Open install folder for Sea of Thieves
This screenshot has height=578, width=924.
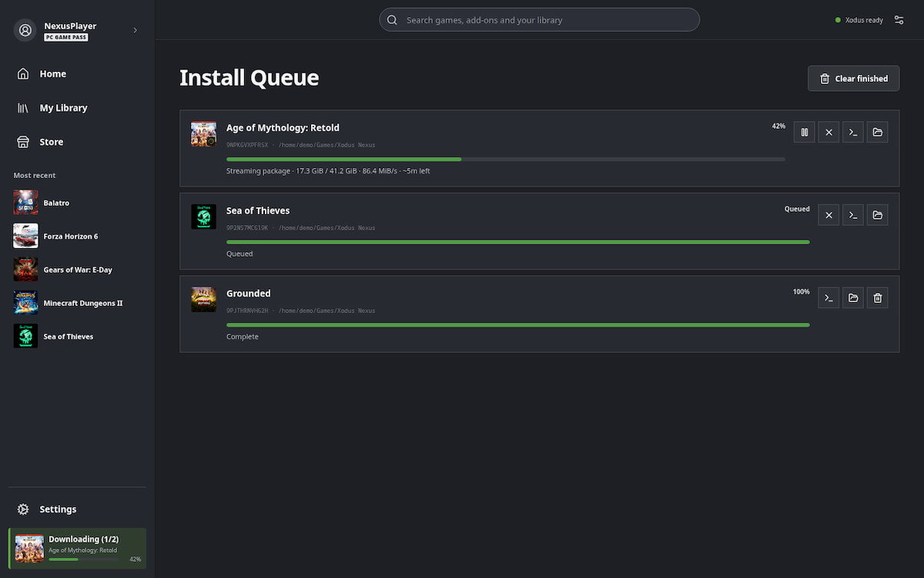click(877, 215)
